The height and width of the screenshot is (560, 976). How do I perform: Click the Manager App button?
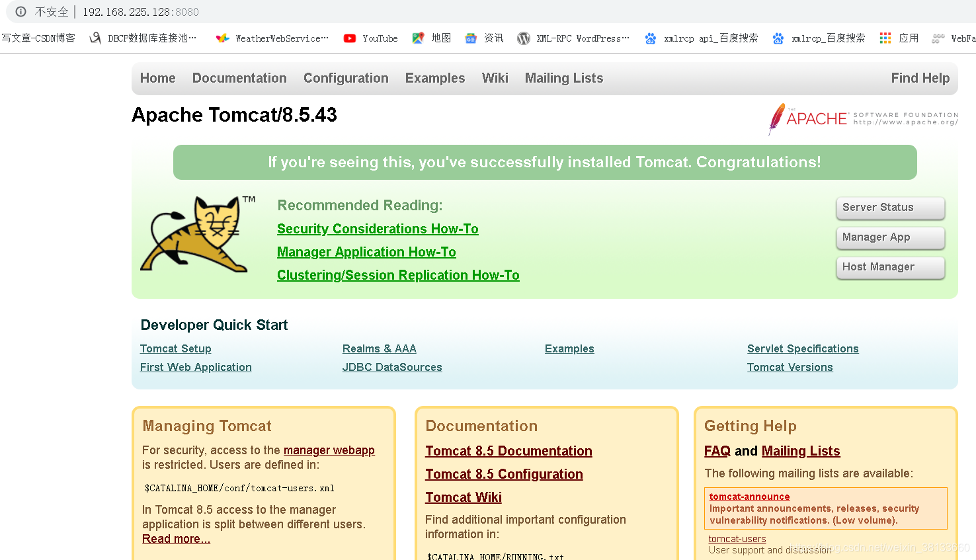tap(891, 237)
